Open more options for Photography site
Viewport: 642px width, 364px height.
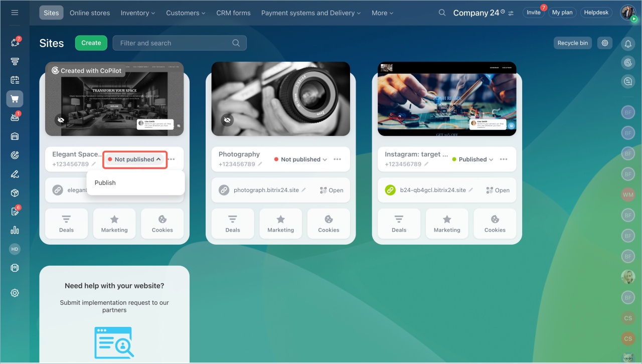pos(338,159)
